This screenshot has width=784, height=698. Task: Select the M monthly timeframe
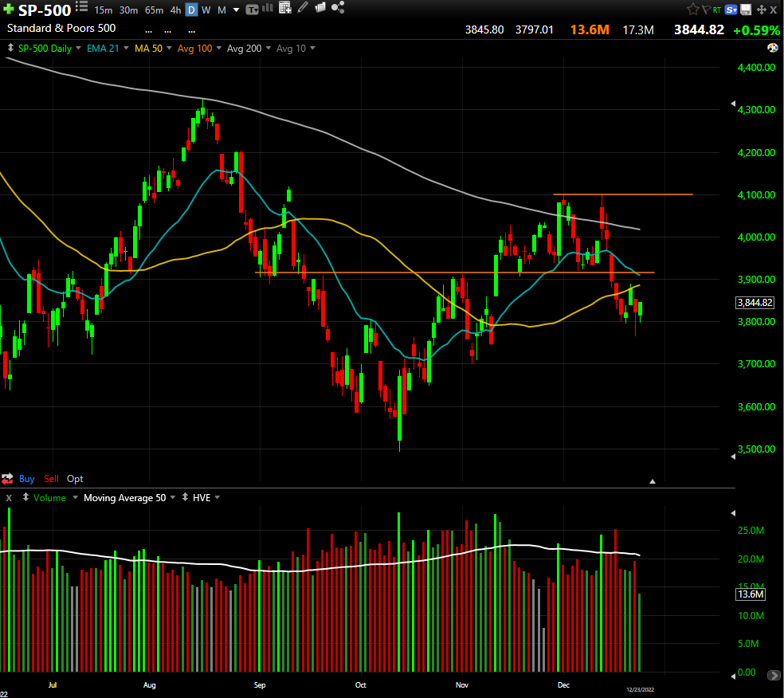click(x=221, y=10)
